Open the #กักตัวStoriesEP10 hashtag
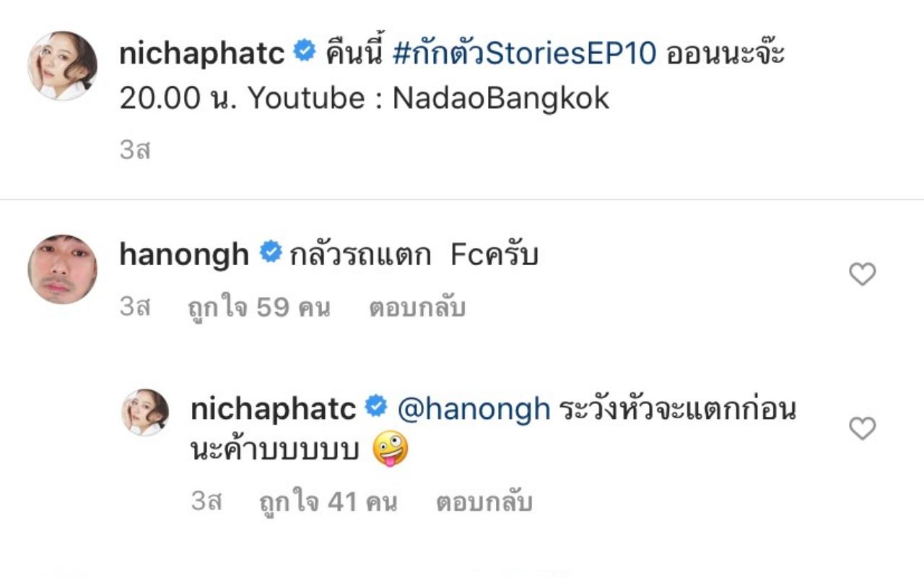Screen dimensions: 924x578 pos(525,53)
